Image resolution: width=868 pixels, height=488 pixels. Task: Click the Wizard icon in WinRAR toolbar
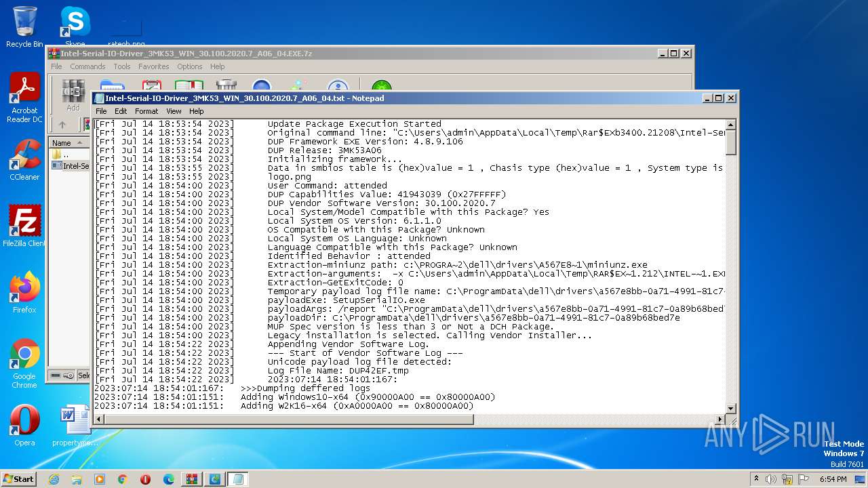(x=299, y=86)
